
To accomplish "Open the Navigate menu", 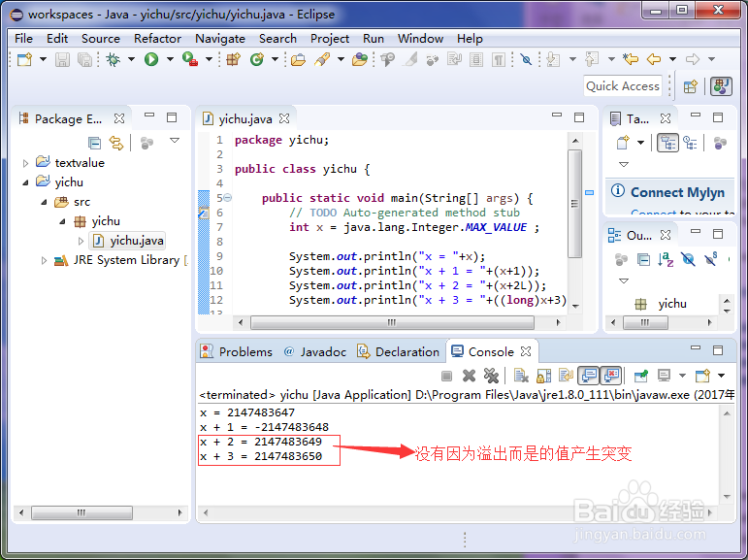I will [x=220, y=39].
